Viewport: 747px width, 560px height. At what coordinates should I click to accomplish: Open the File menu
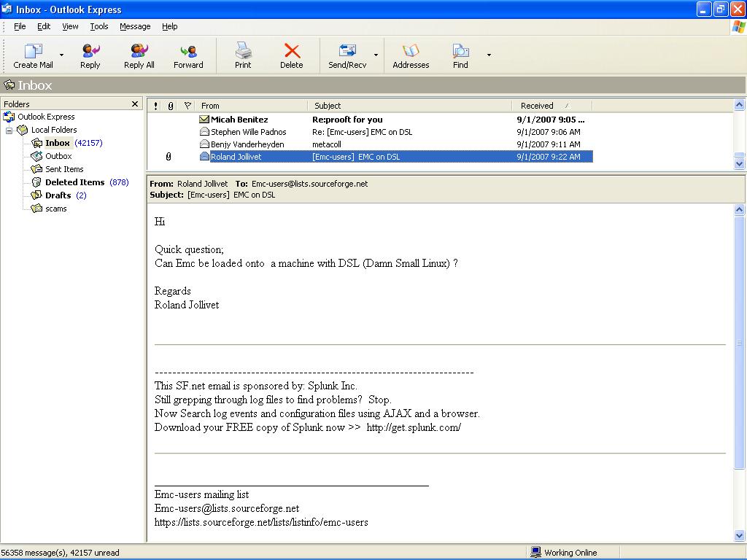pos(20,27)
